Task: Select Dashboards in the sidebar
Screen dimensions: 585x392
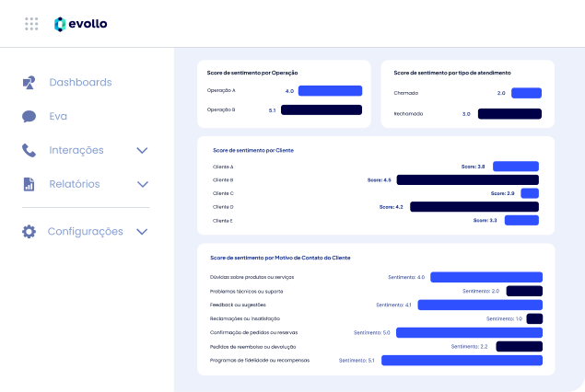Action: 80,83
